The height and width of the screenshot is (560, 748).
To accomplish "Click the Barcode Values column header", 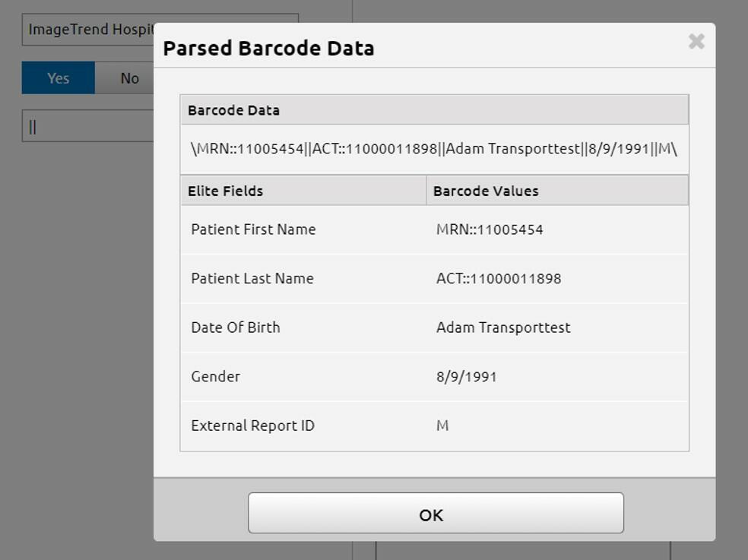I will pos(486,191).
